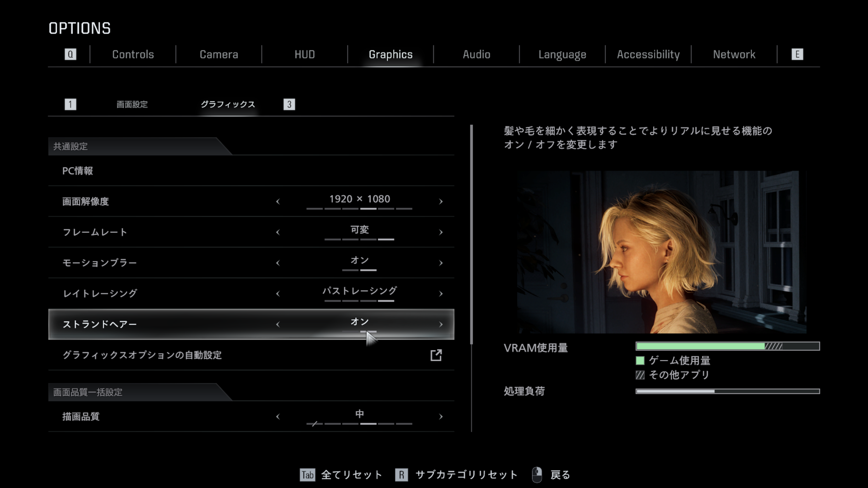Open the 画面設定 sub-tab
868x488 pixels.
(132, 104)
